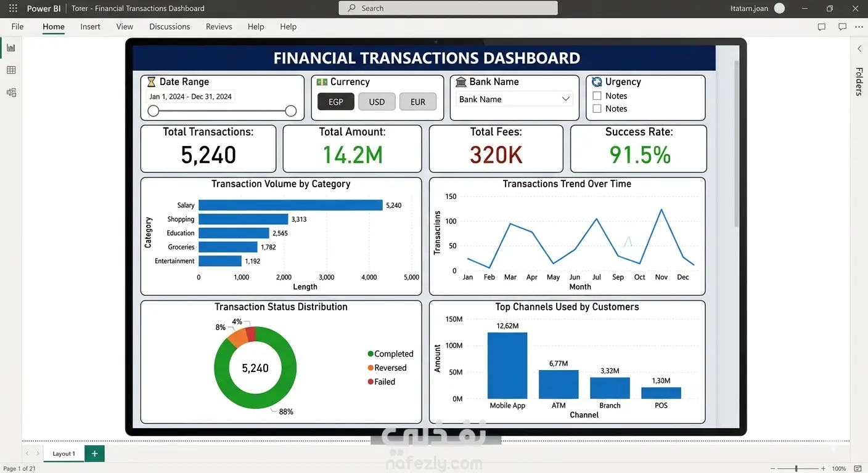
Task: Switch to Report view in left sidebar
Action: 11,48
